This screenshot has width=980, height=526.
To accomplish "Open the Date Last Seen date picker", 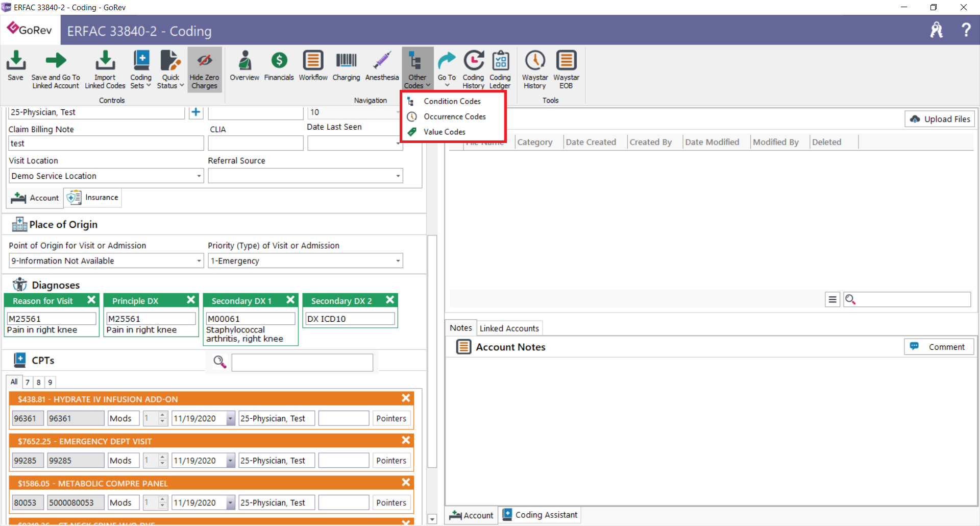I will tap(398, 144).
